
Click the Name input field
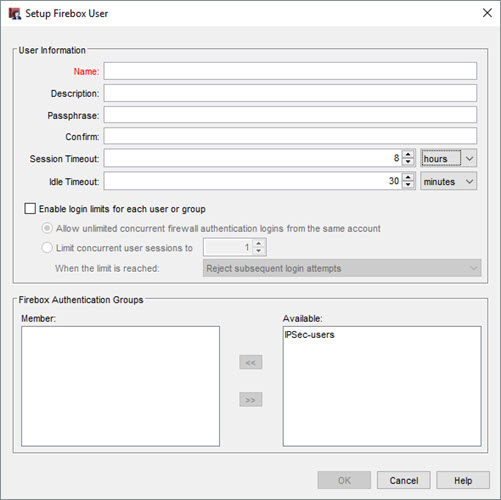[290, 71]
